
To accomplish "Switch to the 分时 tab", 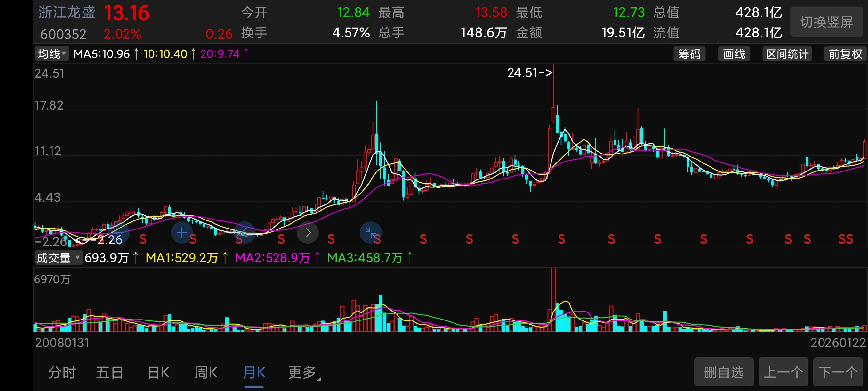I will pyautogui.click(x=62, y=373).
